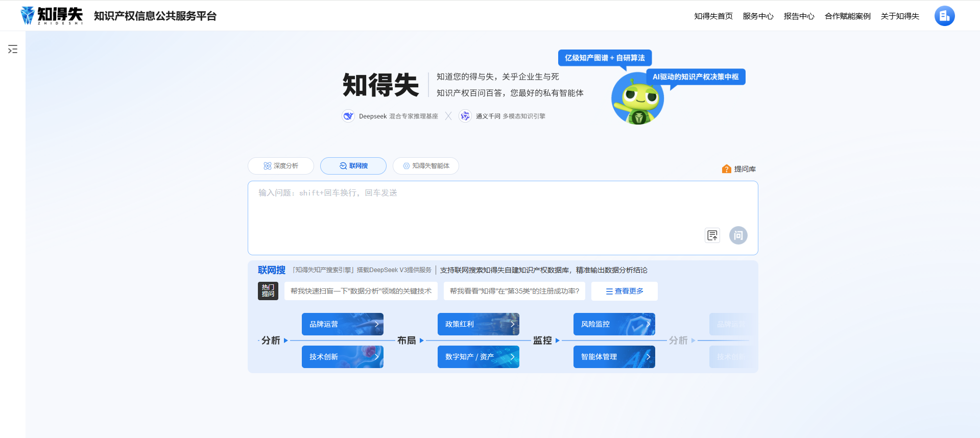Click the 布局 stage label
The image size is (980, 438).
[x=407, y=340]
